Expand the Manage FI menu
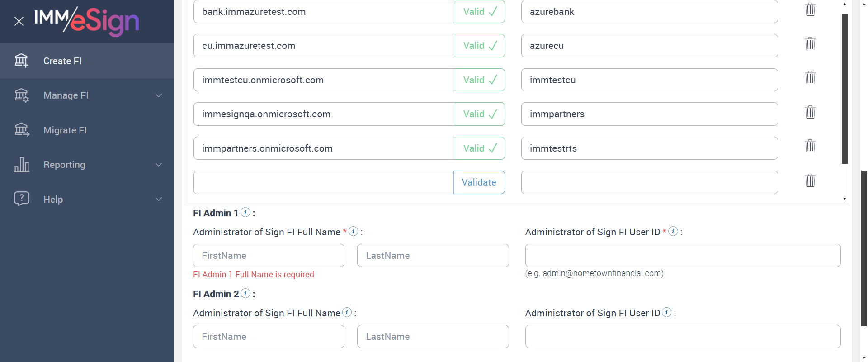This screenshot has height=362, width=868. [x=158, y=95]
